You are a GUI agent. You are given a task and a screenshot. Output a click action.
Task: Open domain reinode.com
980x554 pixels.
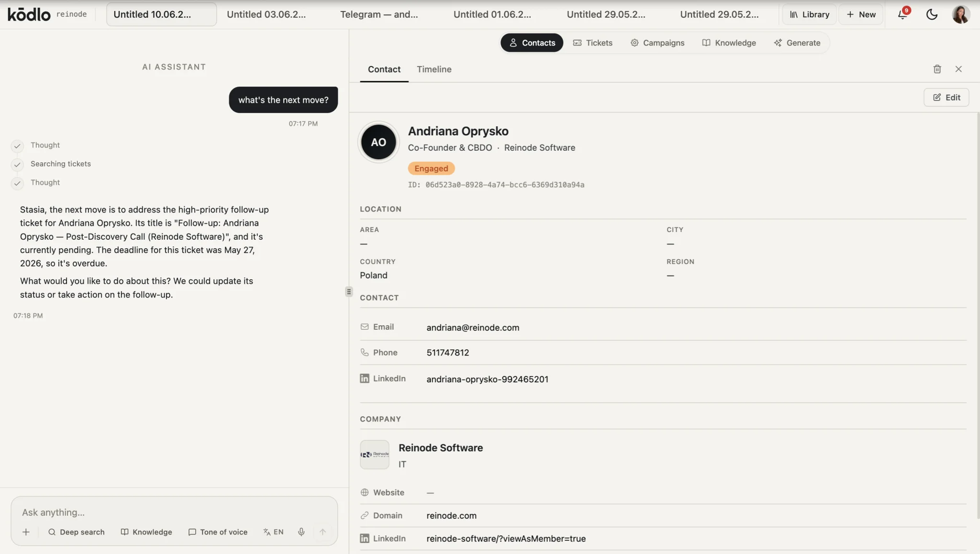point(451,516)
